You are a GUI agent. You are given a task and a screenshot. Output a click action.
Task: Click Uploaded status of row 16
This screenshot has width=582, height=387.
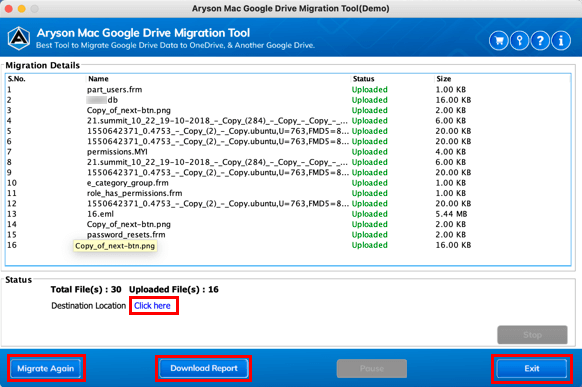369,245
